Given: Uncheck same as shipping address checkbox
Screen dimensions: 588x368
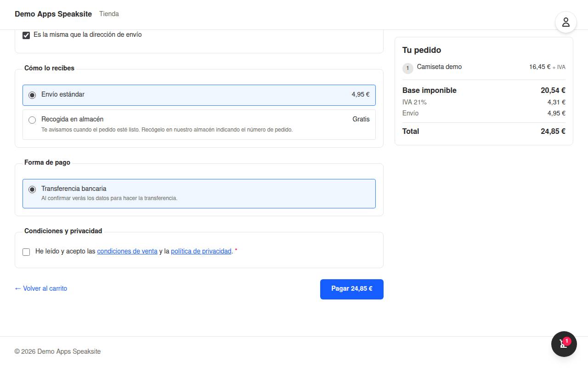Looking at the screenshot, I should point(26,35).
